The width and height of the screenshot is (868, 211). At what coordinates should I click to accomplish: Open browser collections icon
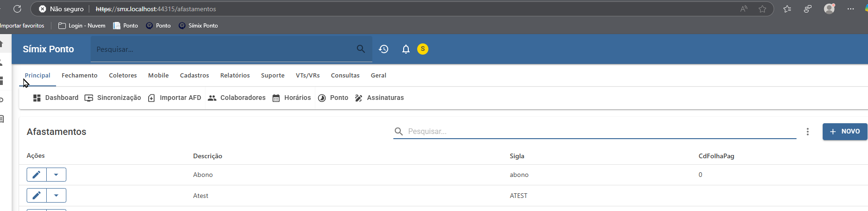808,9
